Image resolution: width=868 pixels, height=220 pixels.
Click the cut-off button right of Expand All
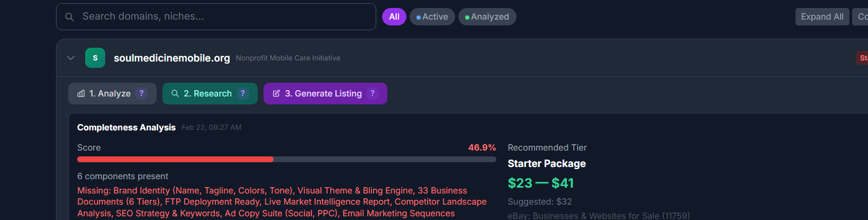click(x=862, y=17)
